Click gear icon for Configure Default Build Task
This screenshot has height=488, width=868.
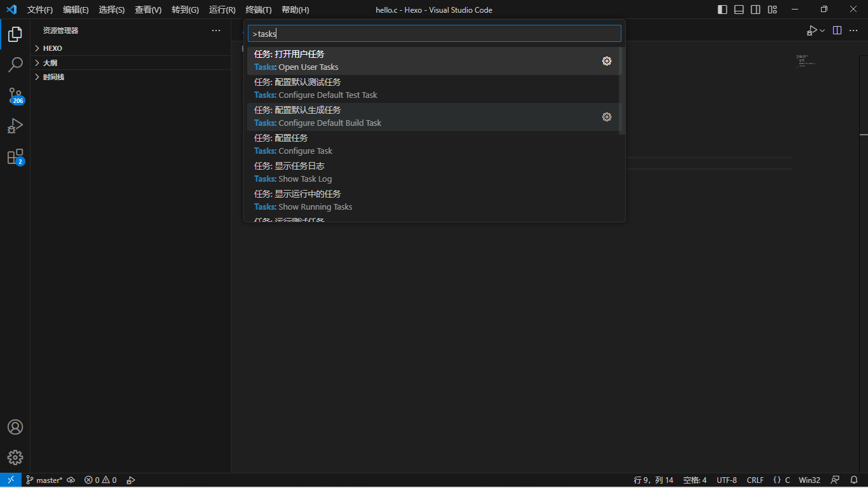pyautogui.click(x=606, y=117)
